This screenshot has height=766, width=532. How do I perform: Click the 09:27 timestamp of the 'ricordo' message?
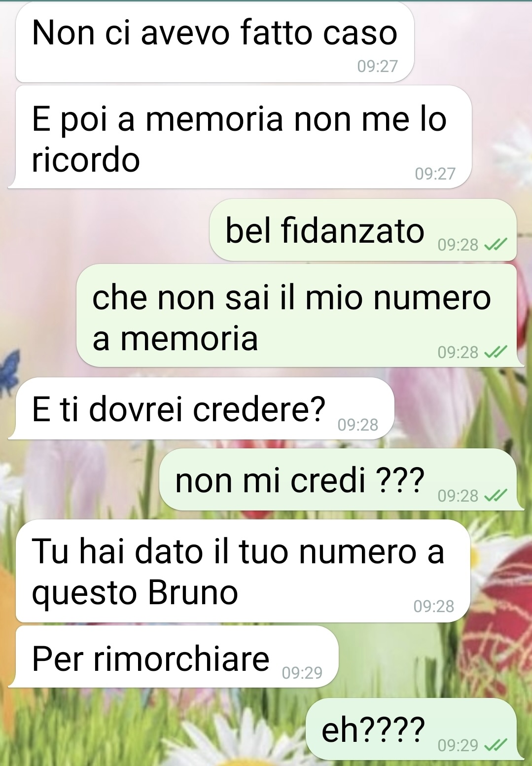(435, 174)
